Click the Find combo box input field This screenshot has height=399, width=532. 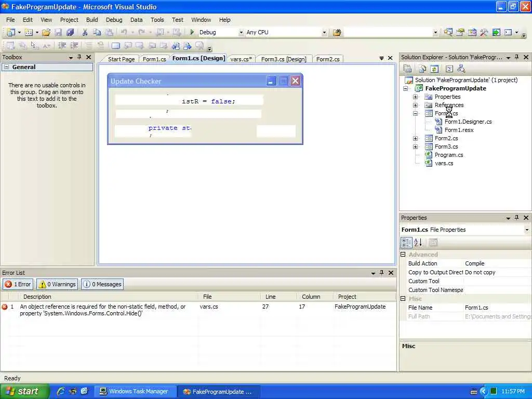[388, 33]
